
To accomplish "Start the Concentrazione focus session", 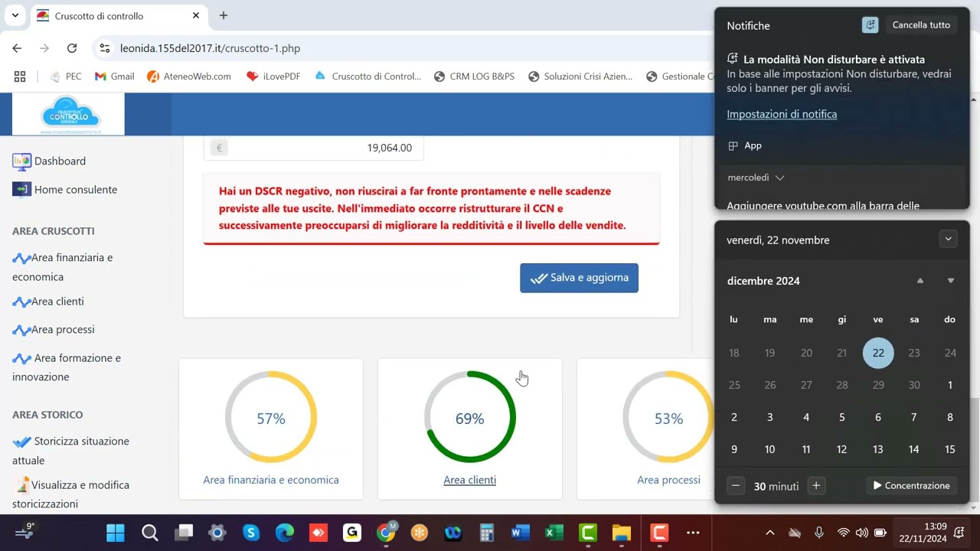I will pos(911,486).
